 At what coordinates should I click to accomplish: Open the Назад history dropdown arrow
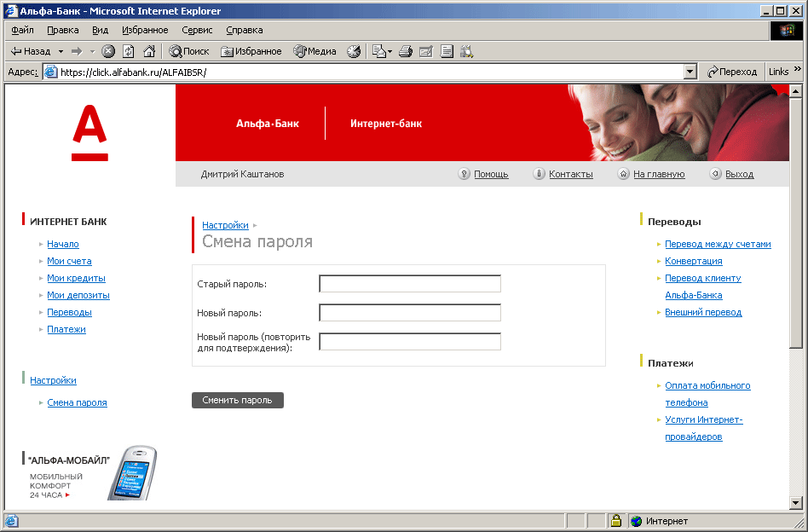pos(61,51)
